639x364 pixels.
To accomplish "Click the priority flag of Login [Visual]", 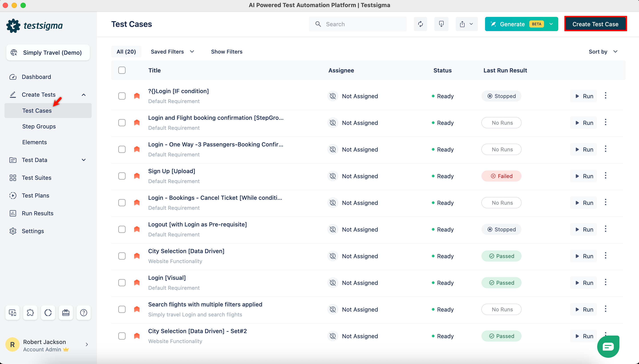I will coord(137,282).
